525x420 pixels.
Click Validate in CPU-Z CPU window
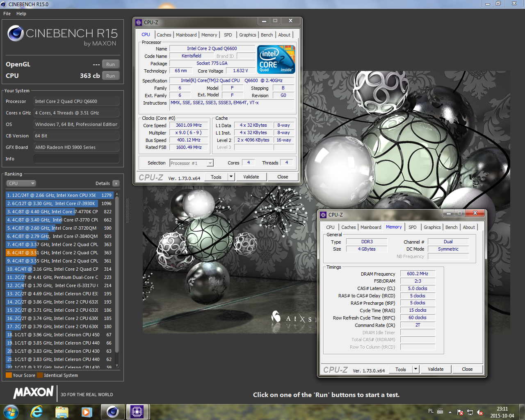251,177
